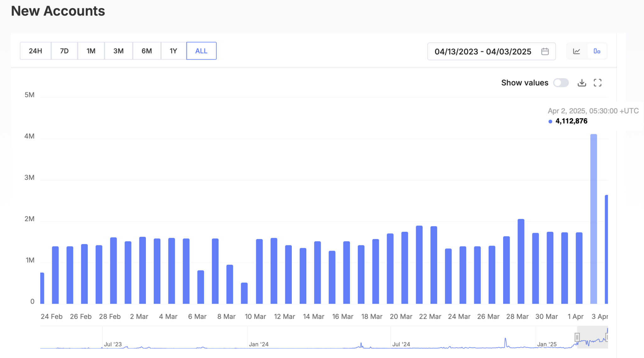
Task: Select the ALL range tab
Action: click(x=201, y=51)
